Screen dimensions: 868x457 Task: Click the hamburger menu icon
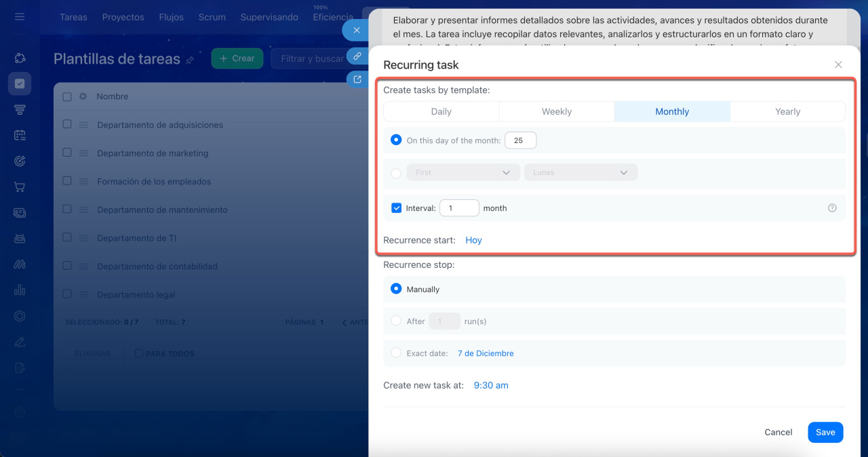point(20,16)
